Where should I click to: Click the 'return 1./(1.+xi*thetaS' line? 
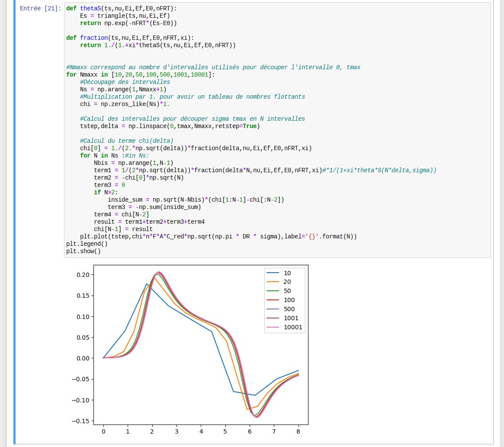pos(157,45)
